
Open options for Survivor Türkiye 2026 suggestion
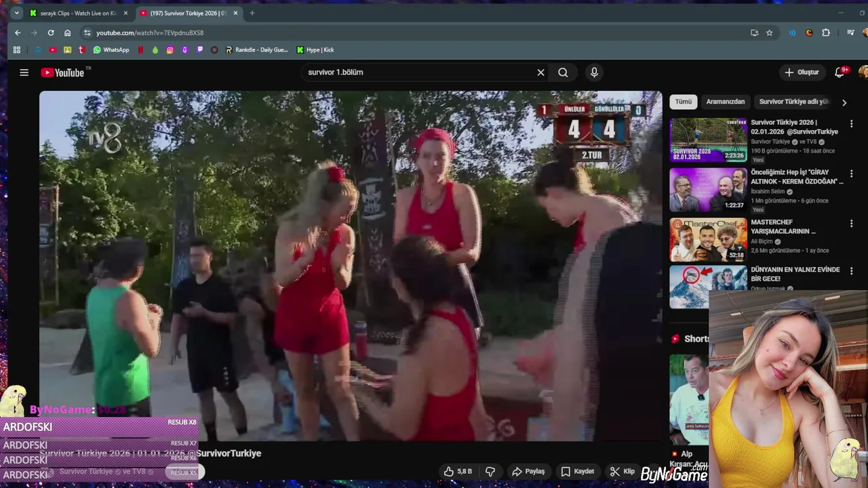[x=852, y=124]
